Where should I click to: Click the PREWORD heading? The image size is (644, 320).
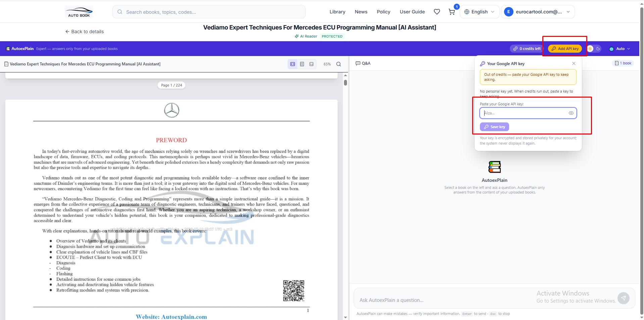(171, 140)
